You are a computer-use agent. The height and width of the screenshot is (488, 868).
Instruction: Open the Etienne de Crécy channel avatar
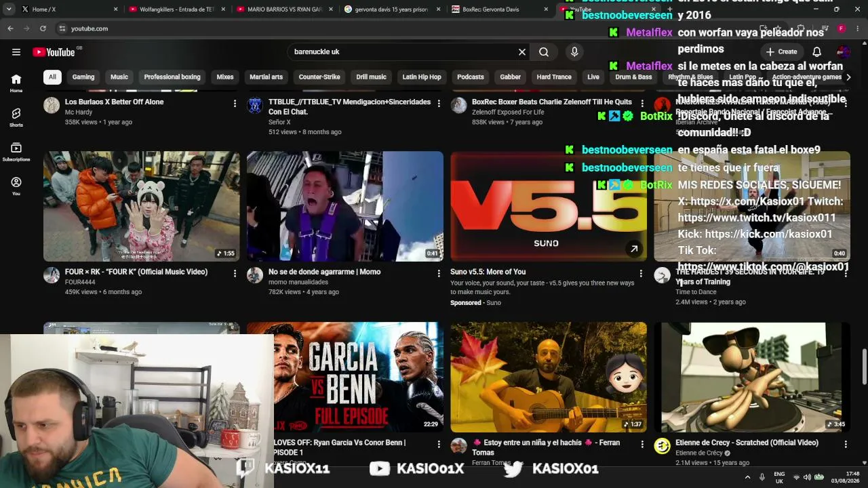coord(662,446)
